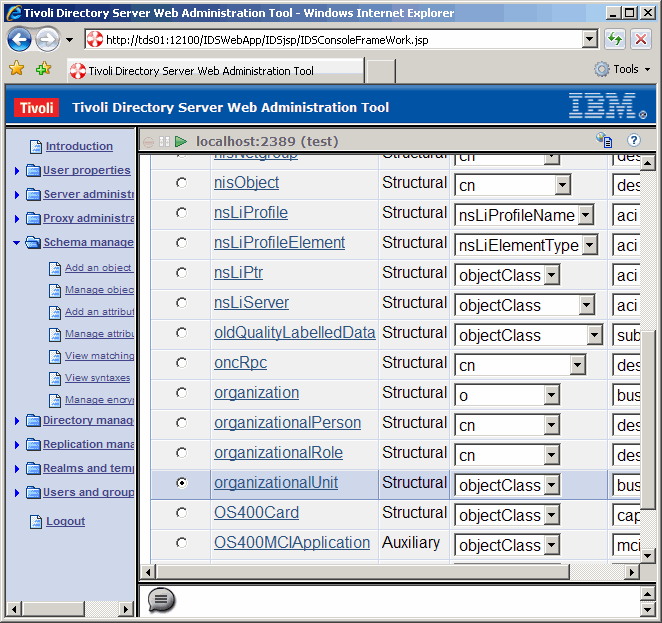Click the green Refresh page icon
The image size is (662, 623).
click(616, 40)
